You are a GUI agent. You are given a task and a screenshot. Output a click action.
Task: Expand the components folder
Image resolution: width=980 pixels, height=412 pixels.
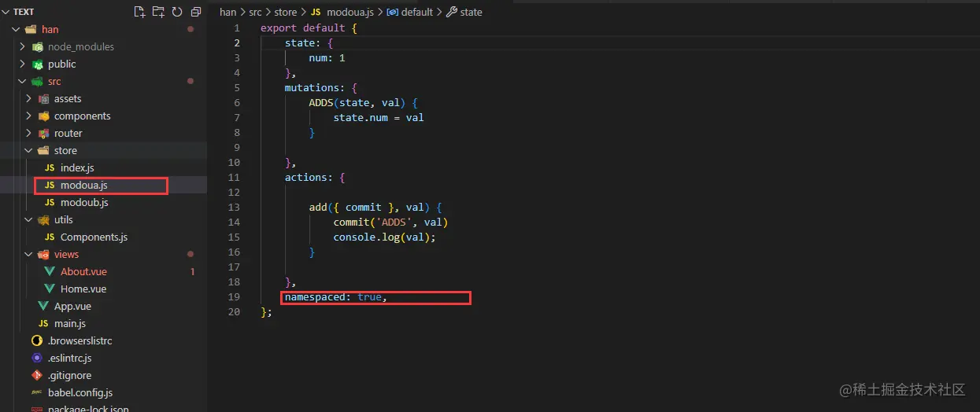pyautogui.click(x=28, y=116)
